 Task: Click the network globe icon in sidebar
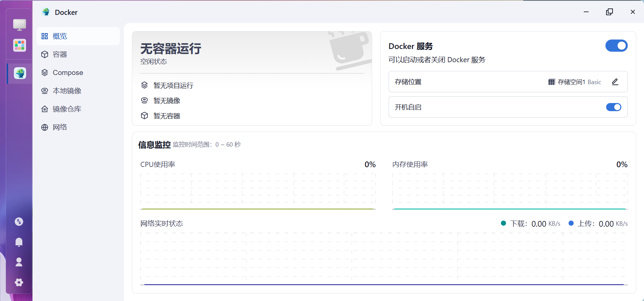(x=45, y=127)
